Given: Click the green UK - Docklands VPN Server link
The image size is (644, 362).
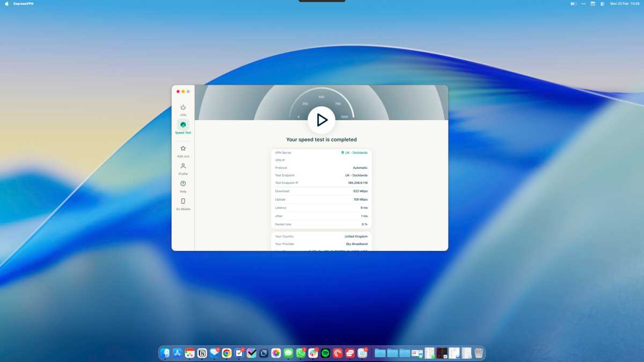Looking at the screenshot, I should (354, 153).
